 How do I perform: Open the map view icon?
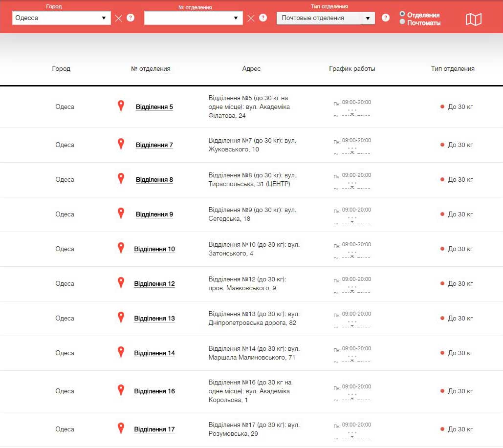coord(473,19)
